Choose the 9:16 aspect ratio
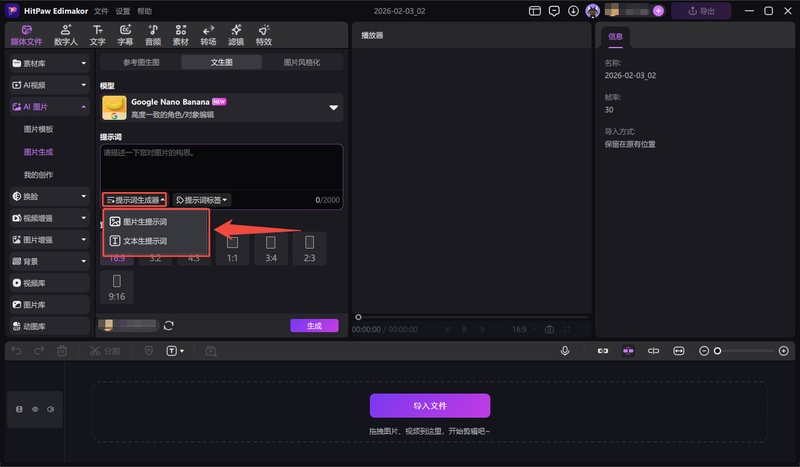Image resolution: width=800 pixels, height=467 pixels. tap(117, 287)
